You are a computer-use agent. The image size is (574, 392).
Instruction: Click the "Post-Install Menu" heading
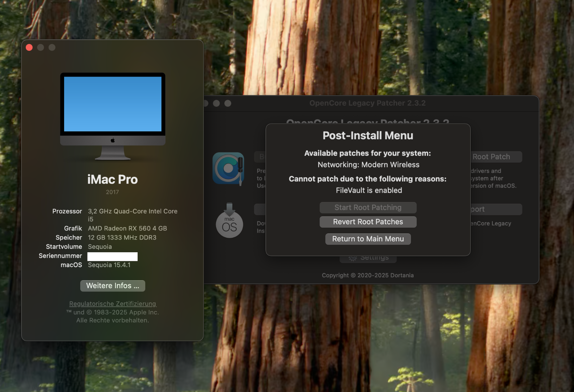click(x=368, y=135)
